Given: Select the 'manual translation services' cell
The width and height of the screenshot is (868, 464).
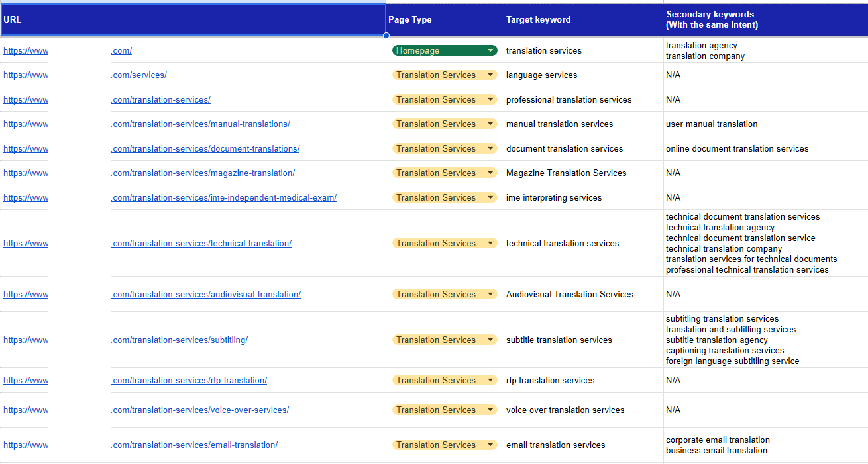Looking at the screenshot, I should (584, 124).
